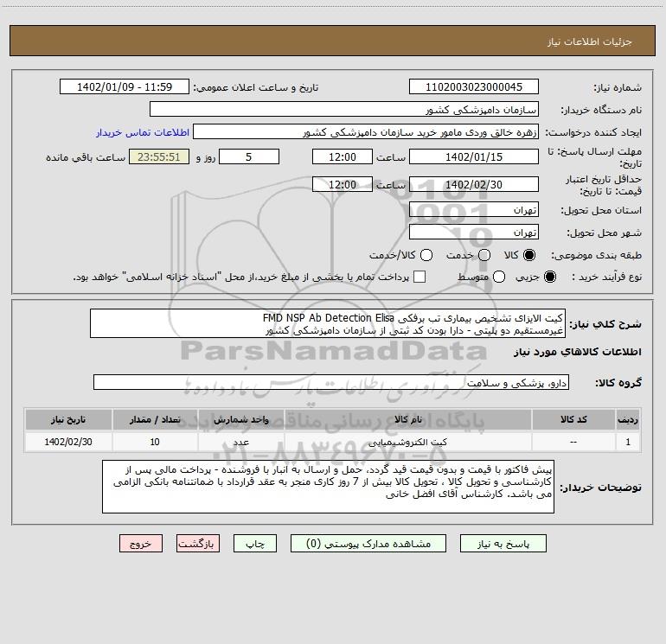Click the ردیف column header
The image size is (666, 644).
click(628, 419)
